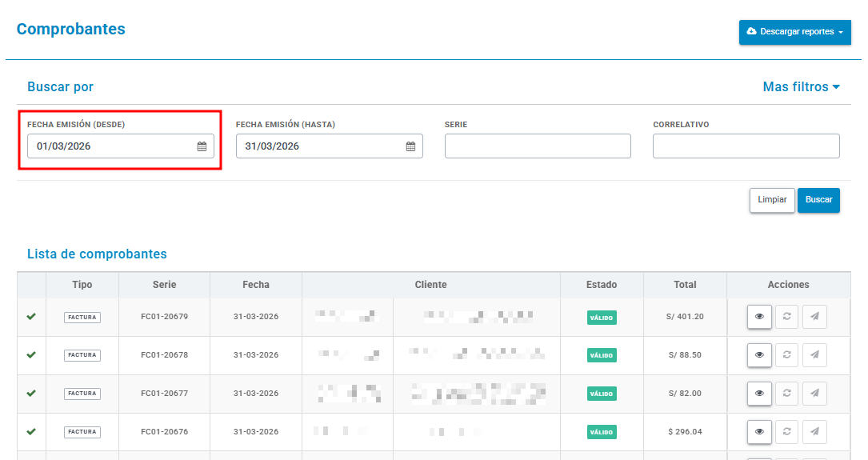This screenshot has height=460, width=868.
Task: Click total amount S/ 82.00
Action: click(x=685, y=394)
